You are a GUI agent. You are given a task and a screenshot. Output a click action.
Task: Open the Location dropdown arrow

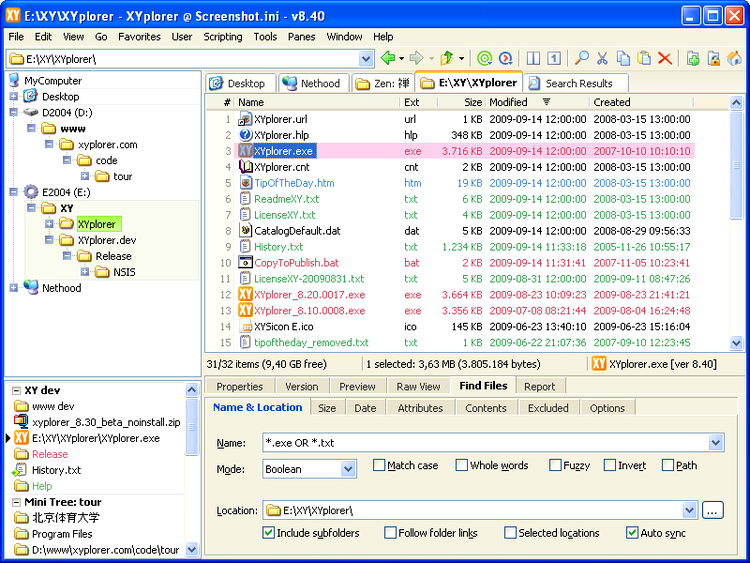(689, 510)
